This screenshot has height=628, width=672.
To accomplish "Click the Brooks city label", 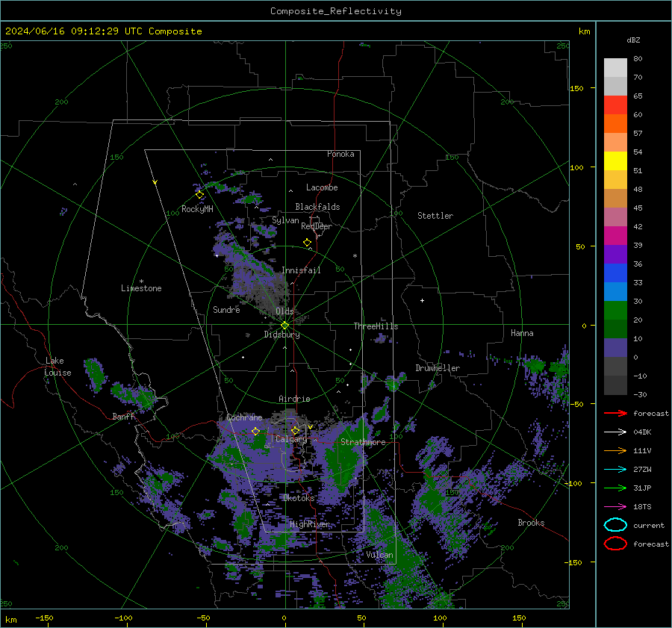I will tap(531, 523).
